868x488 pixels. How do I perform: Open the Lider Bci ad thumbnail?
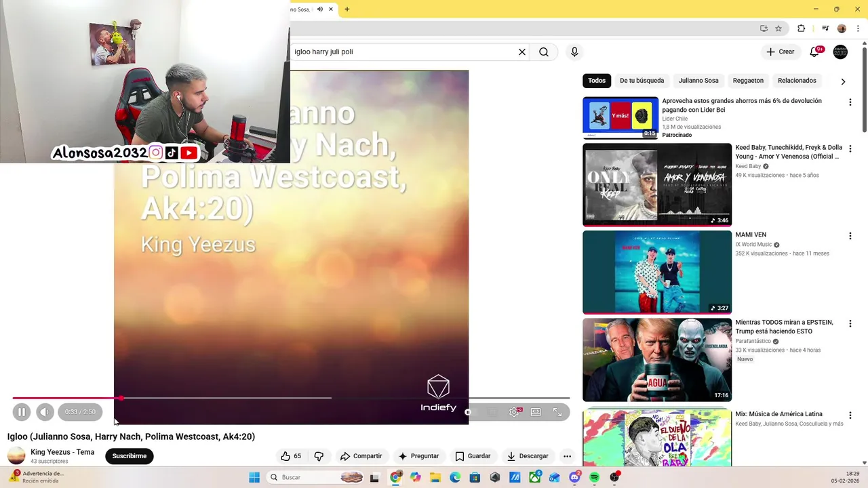point(620,117)
